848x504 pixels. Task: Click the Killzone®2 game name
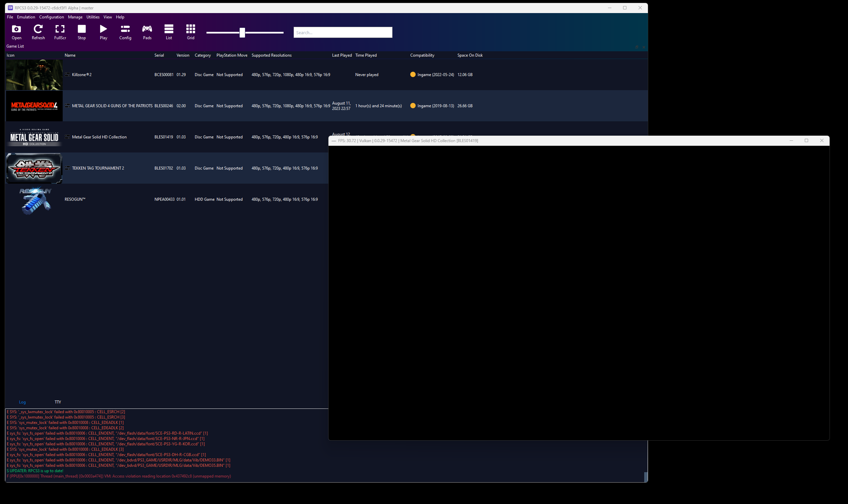[82, 75]
